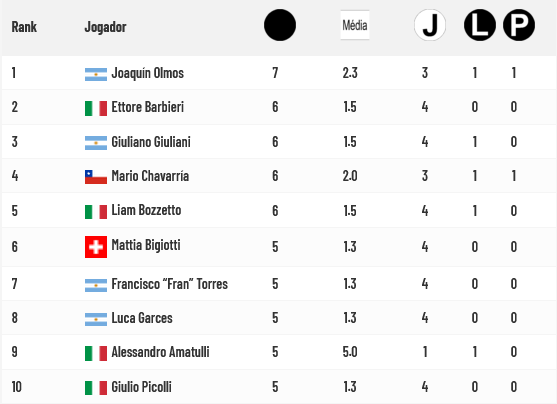
Task: Open player Francisco "Fran" Torres
Action: coord(170,284)
